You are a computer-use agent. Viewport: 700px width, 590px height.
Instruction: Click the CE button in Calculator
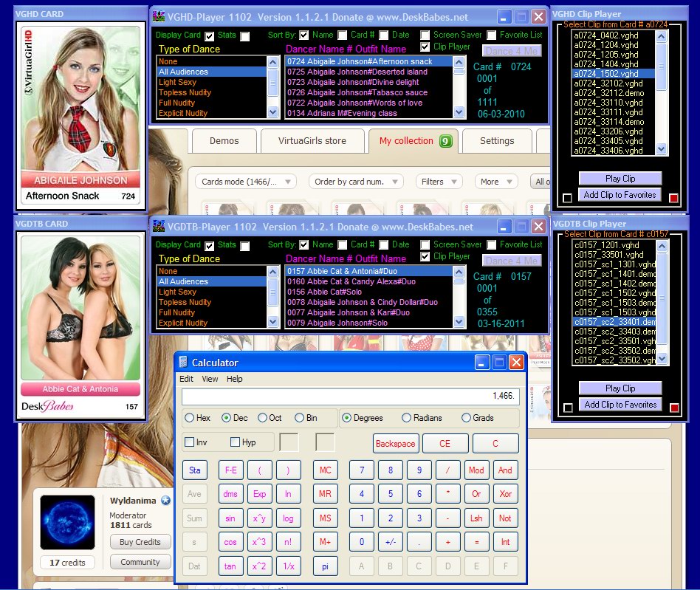pos(445,444)
